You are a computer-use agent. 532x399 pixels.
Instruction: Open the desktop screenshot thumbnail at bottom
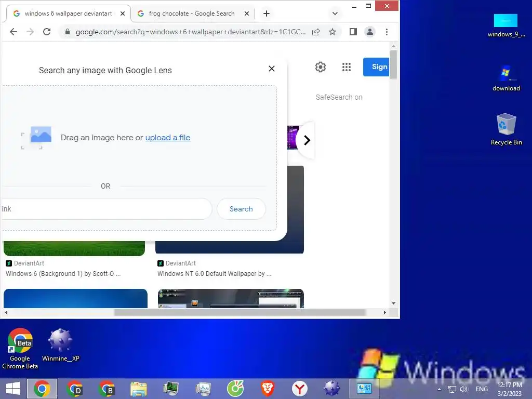point(231,299)
